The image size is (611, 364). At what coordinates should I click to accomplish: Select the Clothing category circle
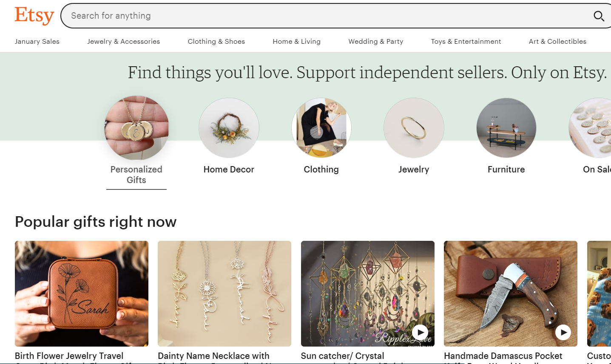[321, 128]
